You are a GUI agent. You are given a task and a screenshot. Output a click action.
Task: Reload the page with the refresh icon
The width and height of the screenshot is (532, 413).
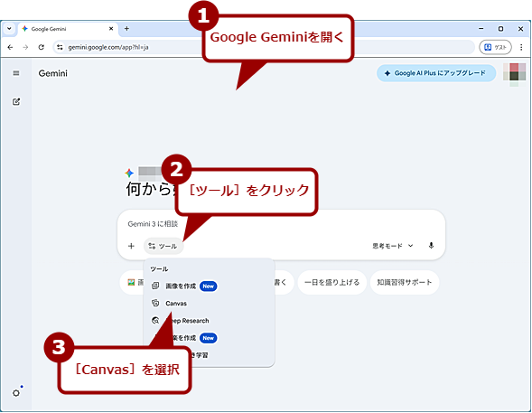[x=41, y=47]
